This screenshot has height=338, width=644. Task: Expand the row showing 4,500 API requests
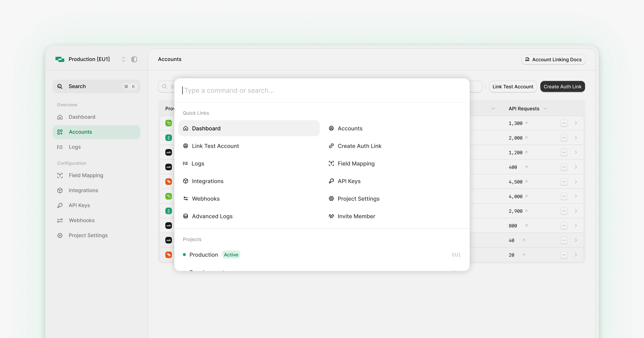pos(576,182)
